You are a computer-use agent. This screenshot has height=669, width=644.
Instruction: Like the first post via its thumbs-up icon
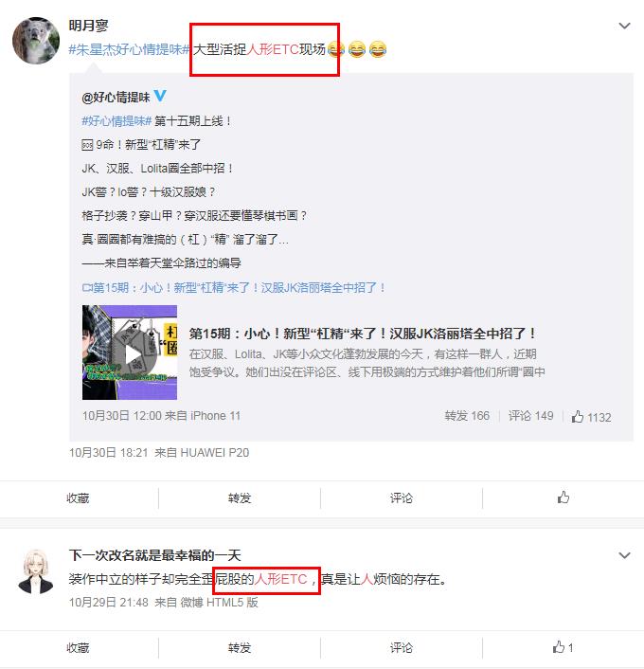tap(563, 497)
